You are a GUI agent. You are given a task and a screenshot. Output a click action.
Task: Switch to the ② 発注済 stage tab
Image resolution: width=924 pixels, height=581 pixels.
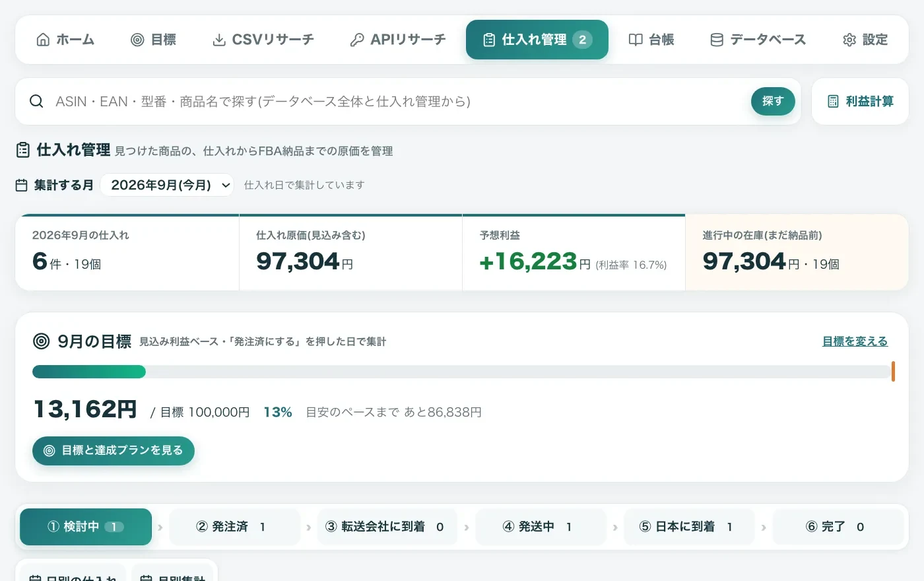234,527
